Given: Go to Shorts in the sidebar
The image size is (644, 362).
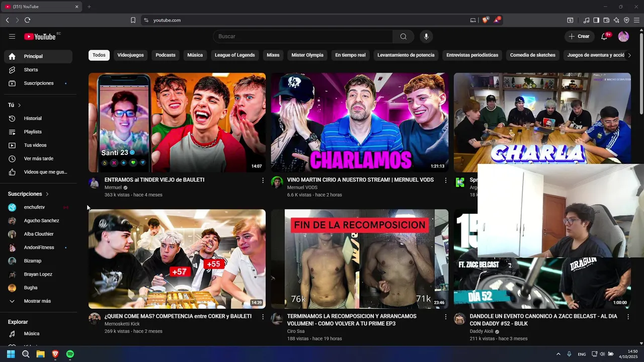Looking at the screenshot, I should click(38, 70).
